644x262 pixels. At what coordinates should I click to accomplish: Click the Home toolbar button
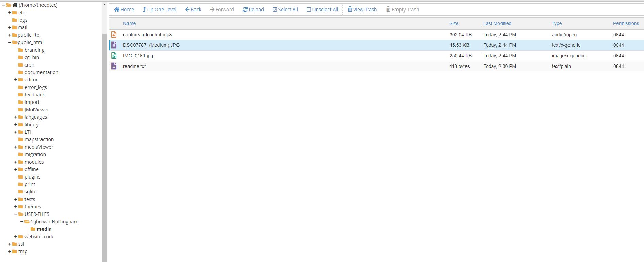[124, 10]
